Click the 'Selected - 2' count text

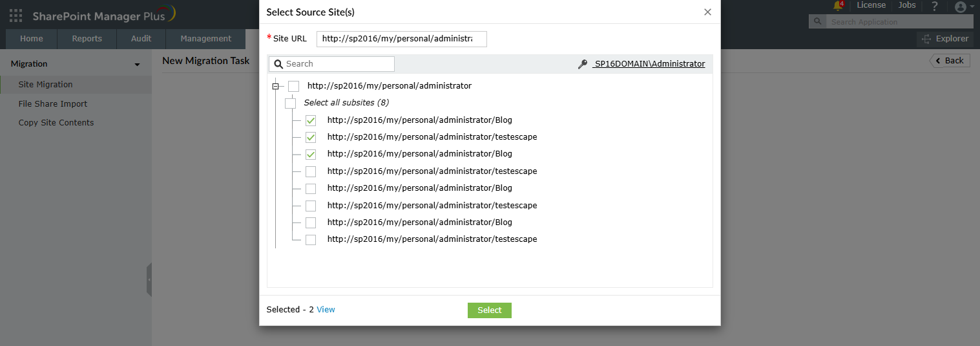(x=290, y=310)
